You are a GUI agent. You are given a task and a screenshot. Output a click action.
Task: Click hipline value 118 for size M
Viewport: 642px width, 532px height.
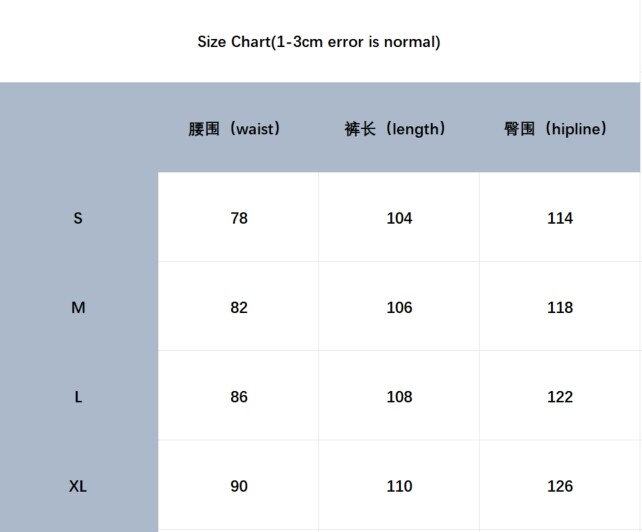[x=560, y=308]
